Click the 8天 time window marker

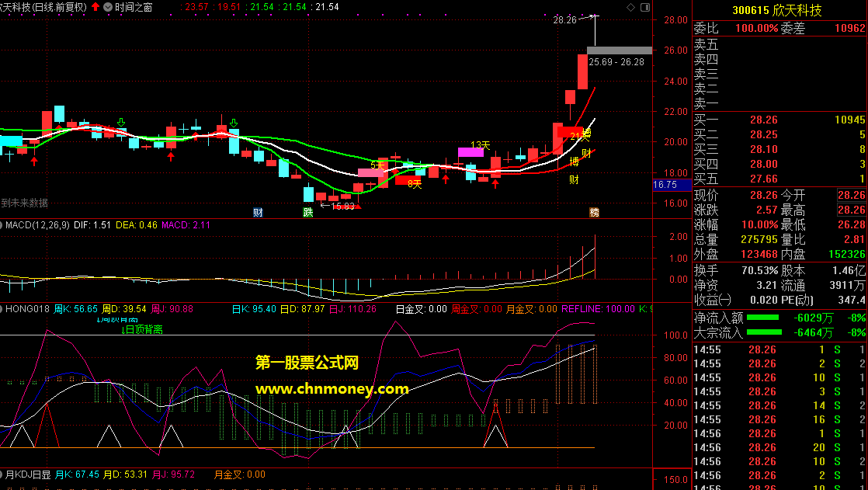click(x=415, y=184)
